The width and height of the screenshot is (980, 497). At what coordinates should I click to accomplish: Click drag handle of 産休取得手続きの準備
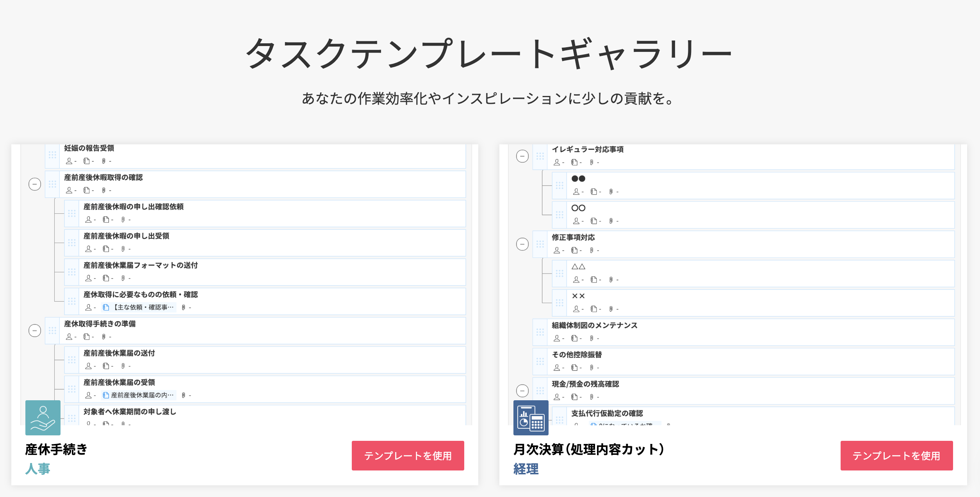[x=52, y=331]
